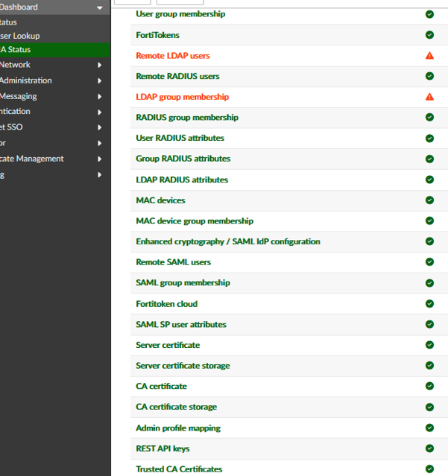Click the check icon for CA certificate
448x476 pixels.
click(429, 386)
